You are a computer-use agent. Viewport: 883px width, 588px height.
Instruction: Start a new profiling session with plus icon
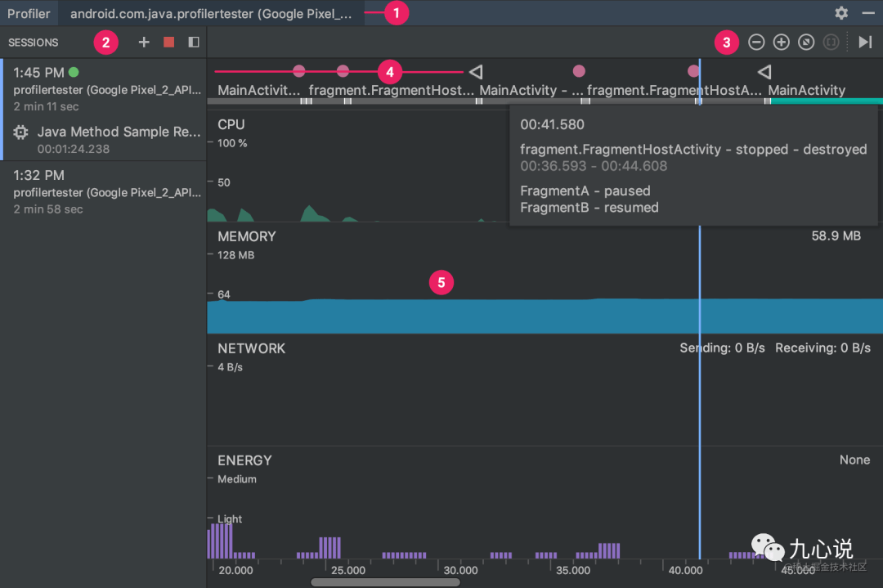click(x=144, y=43)
